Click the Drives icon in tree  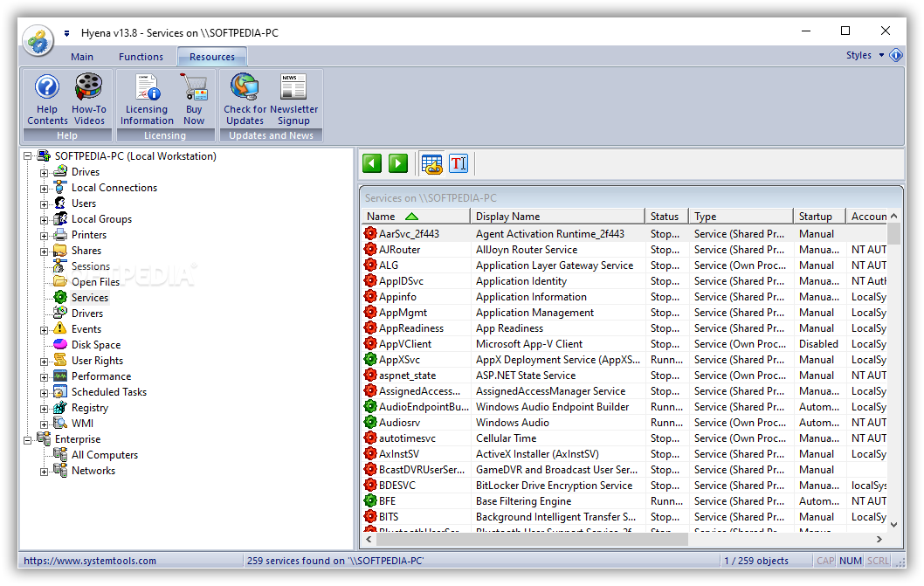point(60,171)
